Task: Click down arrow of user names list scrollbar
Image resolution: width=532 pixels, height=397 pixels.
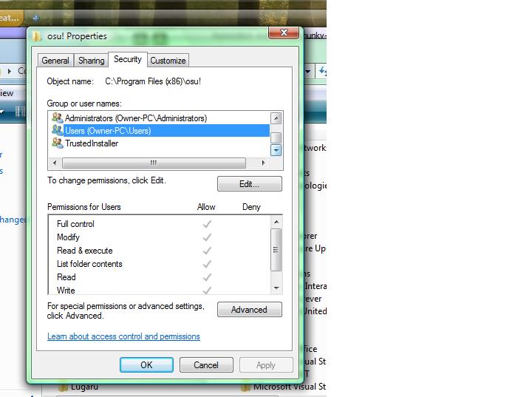Action: pos(276,150)
